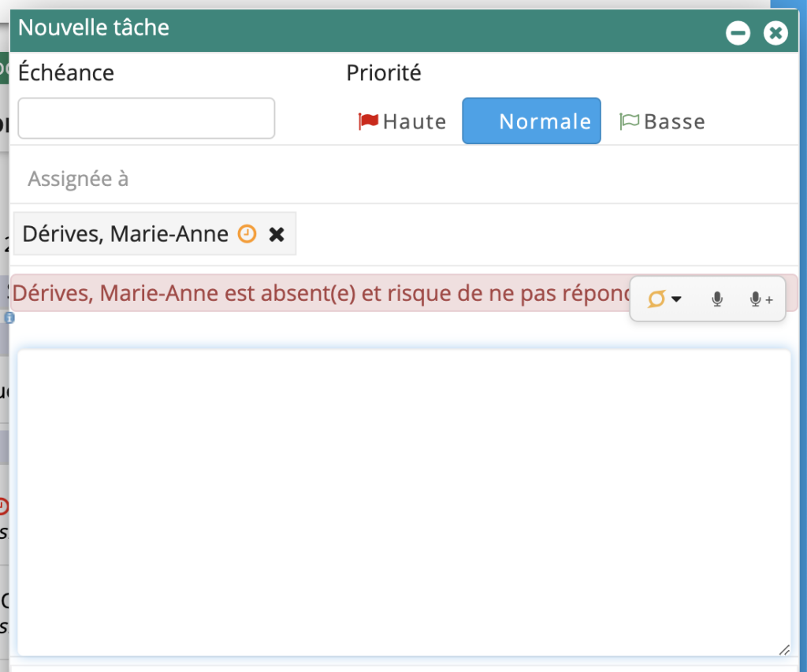Click into the Assignée à field
The image size is (807, 672).
click(x=394, y=179)
